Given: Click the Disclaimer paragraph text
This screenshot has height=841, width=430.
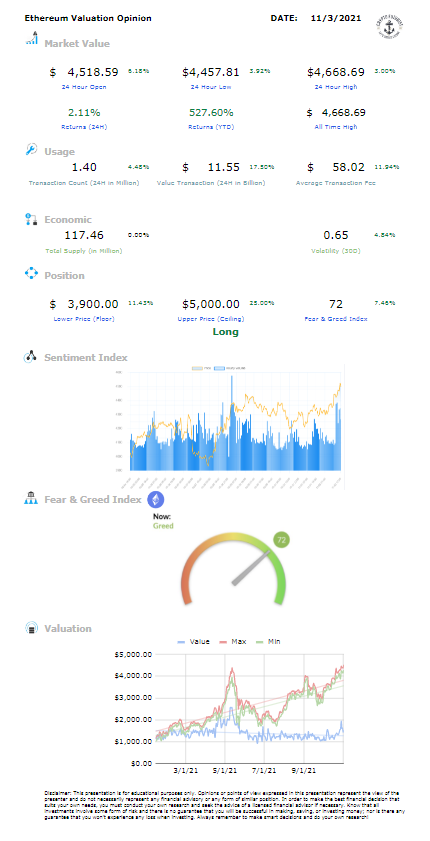Looking at the screenshot, I should pos(224,805).
